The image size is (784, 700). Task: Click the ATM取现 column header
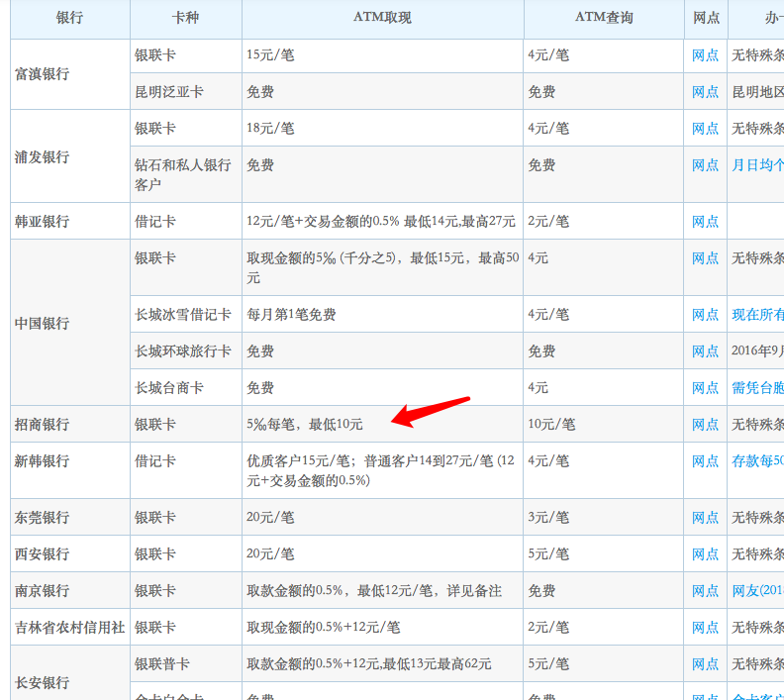point(382,18)
